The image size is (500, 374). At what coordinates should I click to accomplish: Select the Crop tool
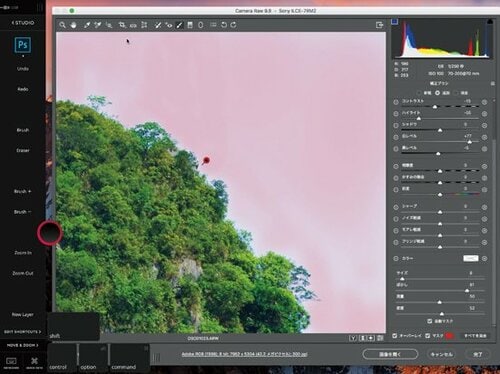click(122, 25)
